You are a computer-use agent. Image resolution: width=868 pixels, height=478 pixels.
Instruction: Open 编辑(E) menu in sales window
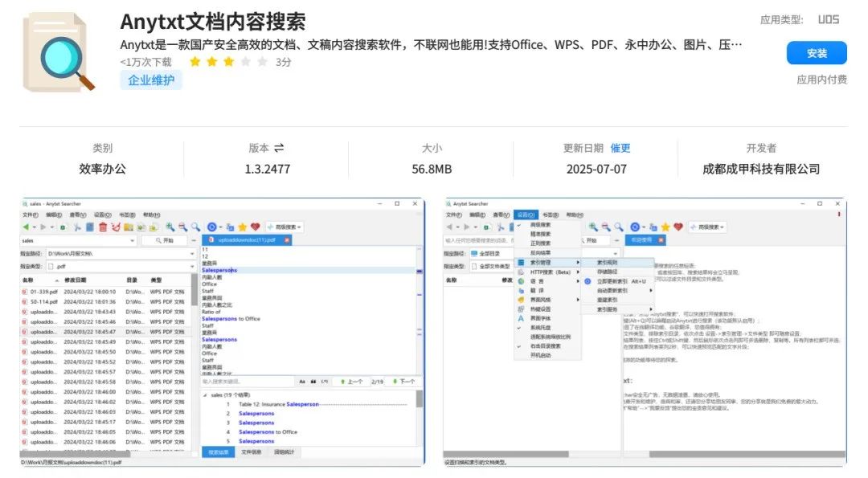click(54, 214)
